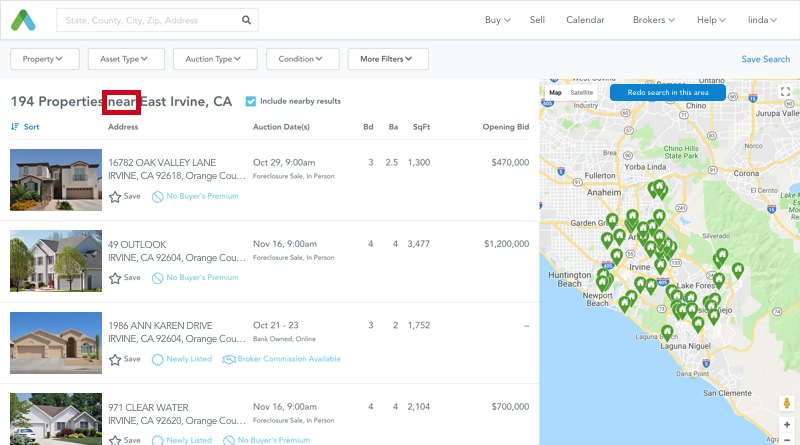Uncheck Include nearby results

pyautogui.click(x=251, y=101)
